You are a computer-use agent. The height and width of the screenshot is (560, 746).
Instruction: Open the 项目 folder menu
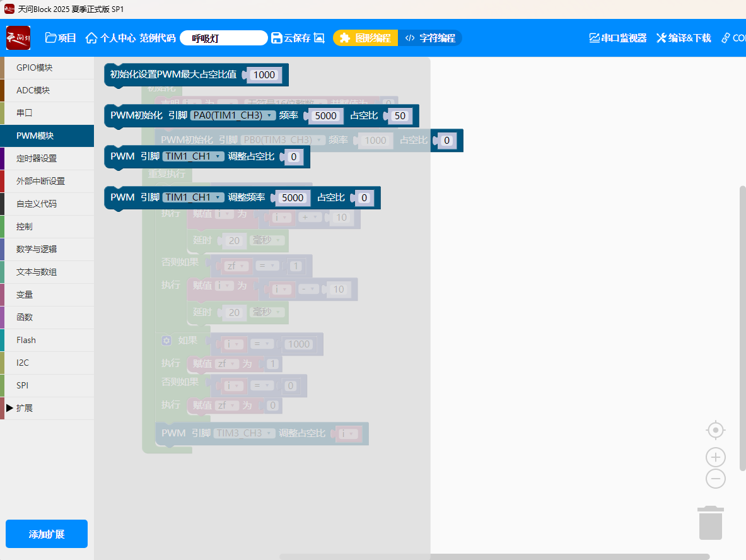[x=61, y=38]
